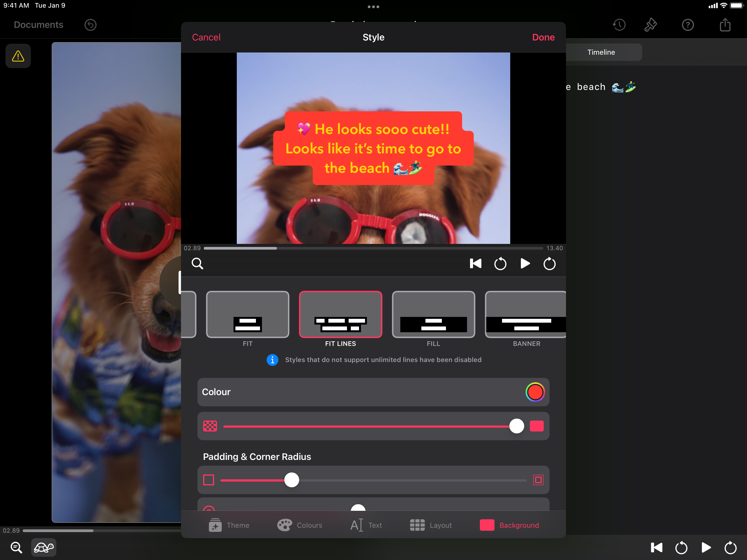
Task: Tap the 13.40 duration label
Action: coord(555,248)
